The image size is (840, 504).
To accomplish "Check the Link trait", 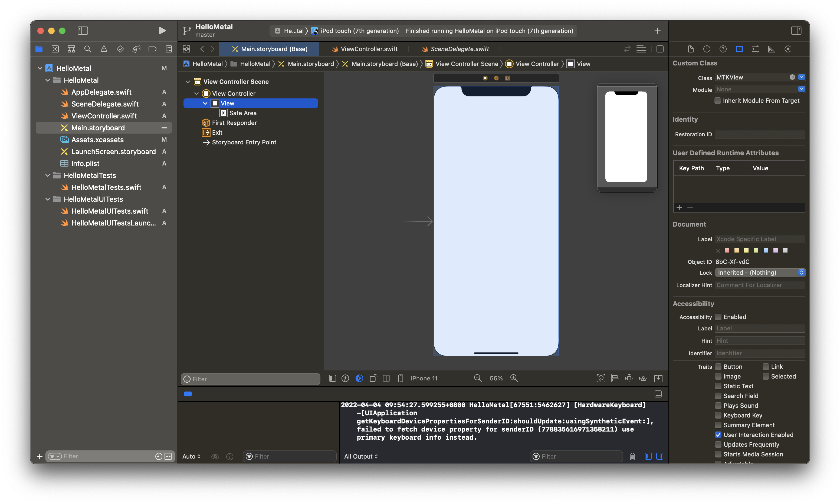I will coord(766,367).
